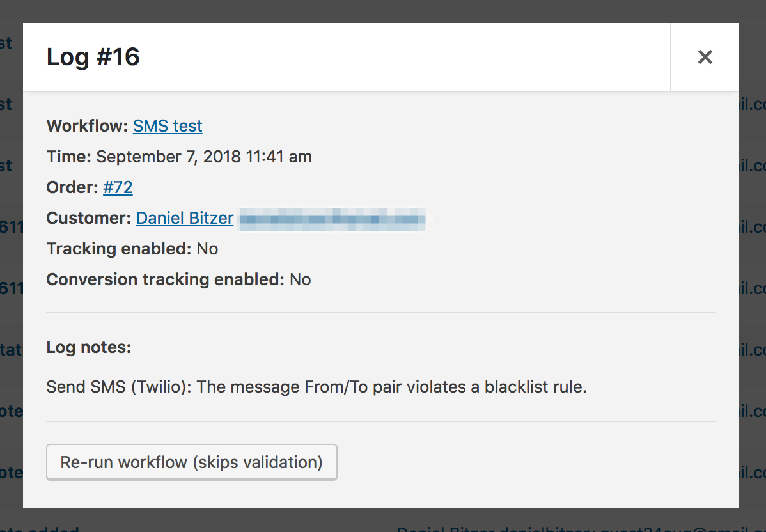Click the Customer field label
This screenshot has width=766, height=532.
pyautogui.click(x=89, y=218)
